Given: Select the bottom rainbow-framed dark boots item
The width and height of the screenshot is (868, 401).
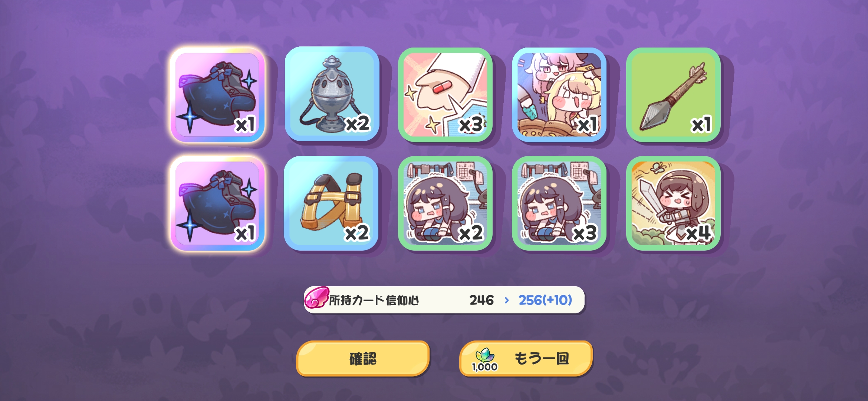Looking at the screenshot, I should point(217,203).
